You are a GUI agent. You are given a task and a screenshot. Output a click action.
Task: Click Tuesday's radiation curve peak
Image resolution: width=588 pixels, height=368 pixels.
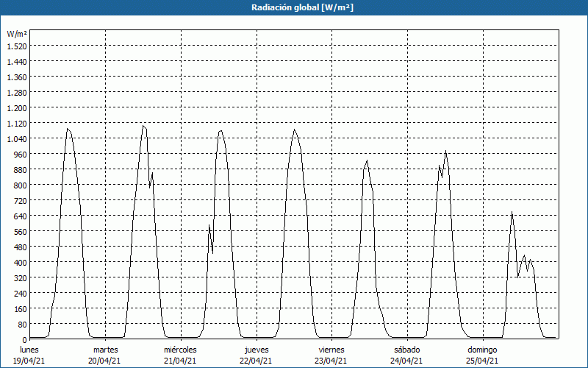tap(143, 126)
